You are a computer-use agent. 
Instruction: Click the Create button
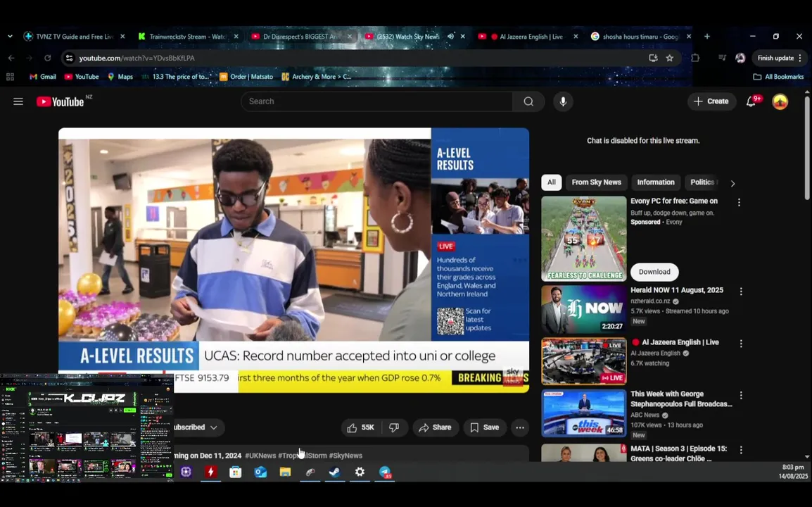[x=711, y=101]
